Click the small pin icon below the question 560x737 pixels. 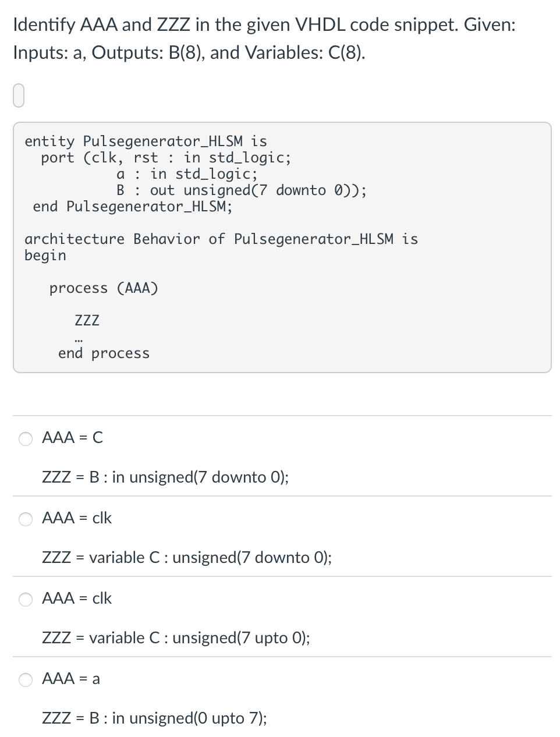pyautogui.click(x=19, y=94)
